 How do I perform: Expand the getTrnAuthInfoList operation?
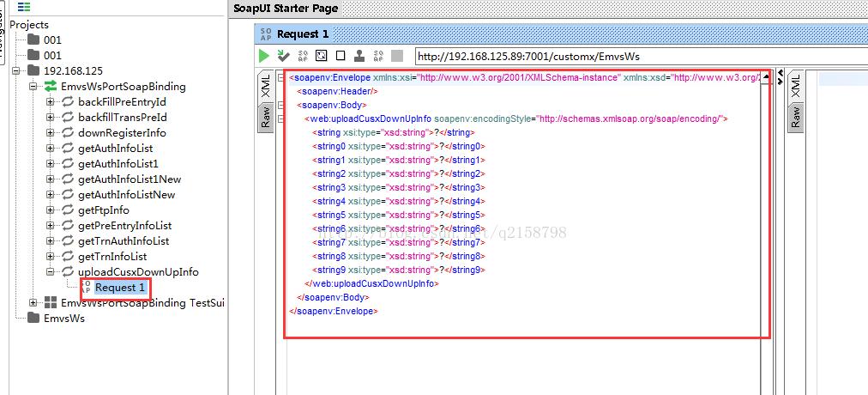50,241
